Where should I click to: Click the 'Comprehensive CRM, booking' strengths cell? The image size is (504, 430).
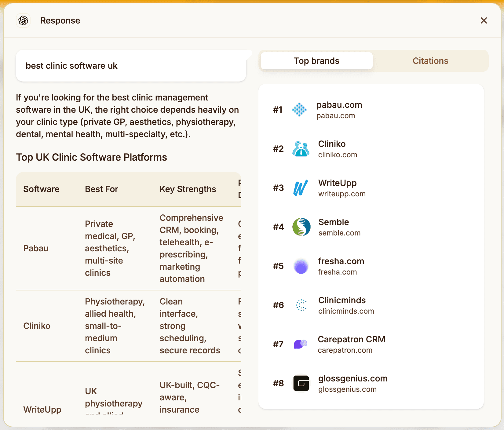click(x=191, y=248)
